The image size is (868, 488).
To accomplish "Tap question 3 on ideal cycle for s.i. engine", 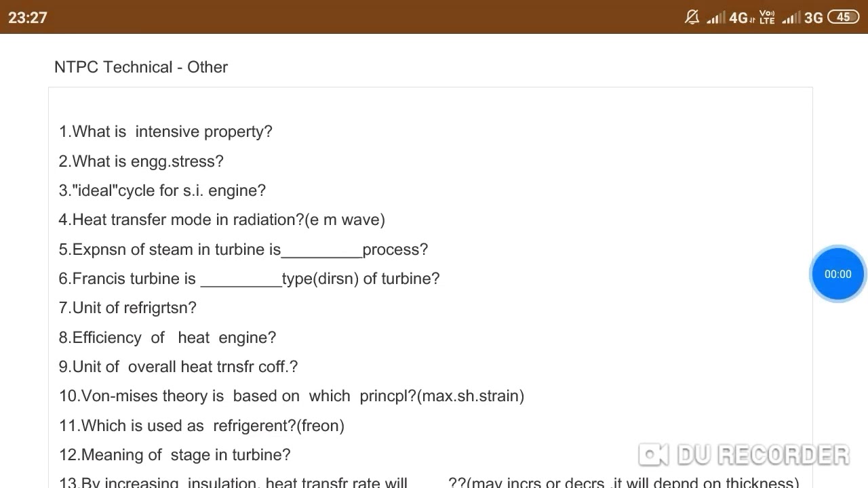I will point(162,190).
